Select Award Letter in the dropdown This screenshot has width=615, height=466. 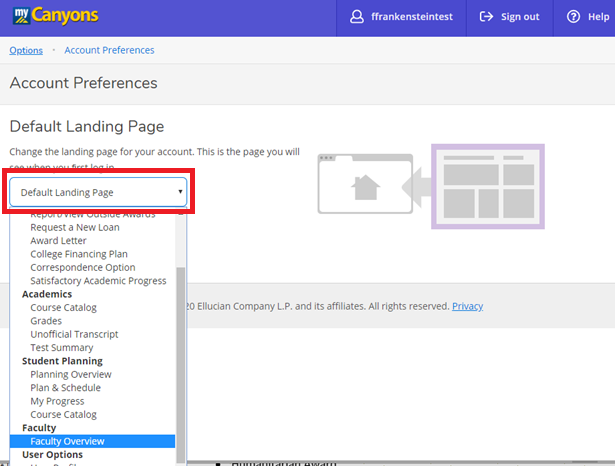point(58,241)
